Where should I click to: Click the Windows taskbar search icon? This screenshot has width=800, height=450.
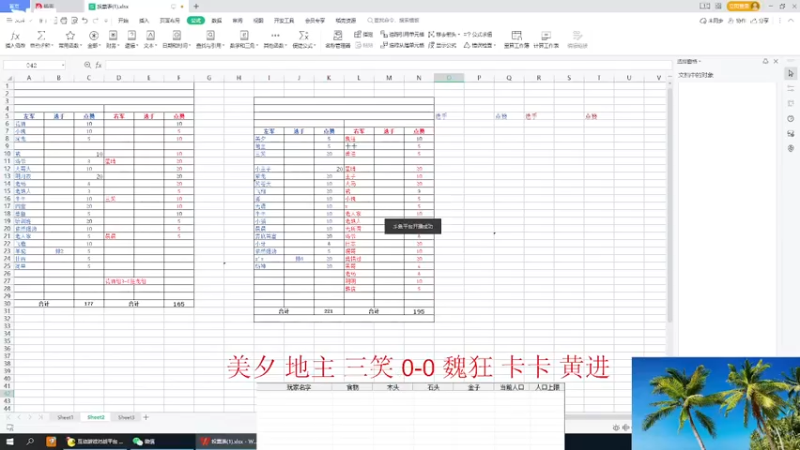point(30,441)
